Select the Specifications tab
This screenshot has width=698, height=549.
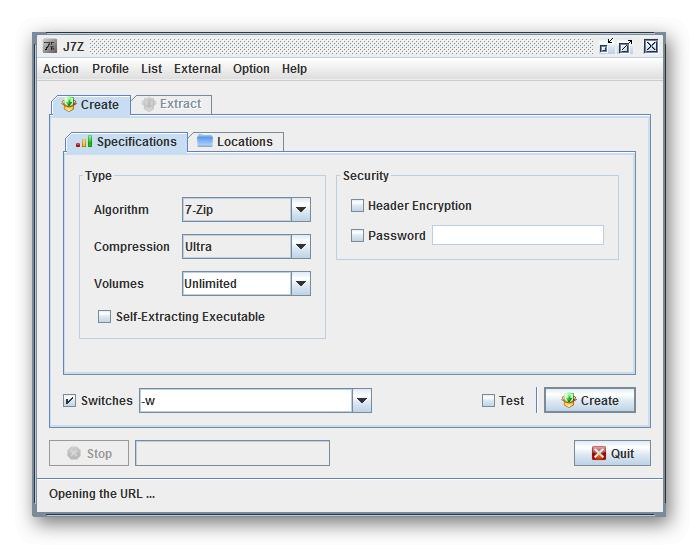click(x=126, y=142)
